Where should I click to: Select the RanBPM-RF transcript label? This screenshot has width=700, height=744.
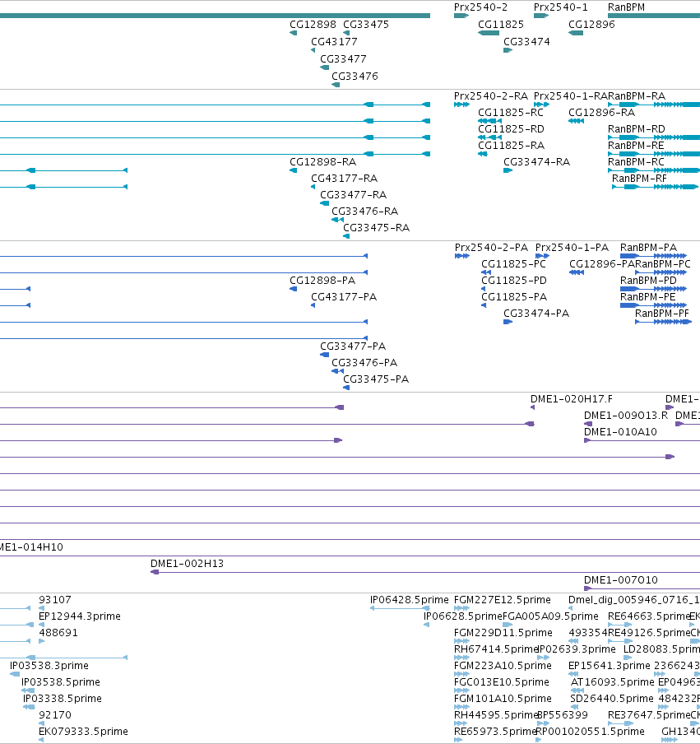pyautogui.click(x=639, y=179)
